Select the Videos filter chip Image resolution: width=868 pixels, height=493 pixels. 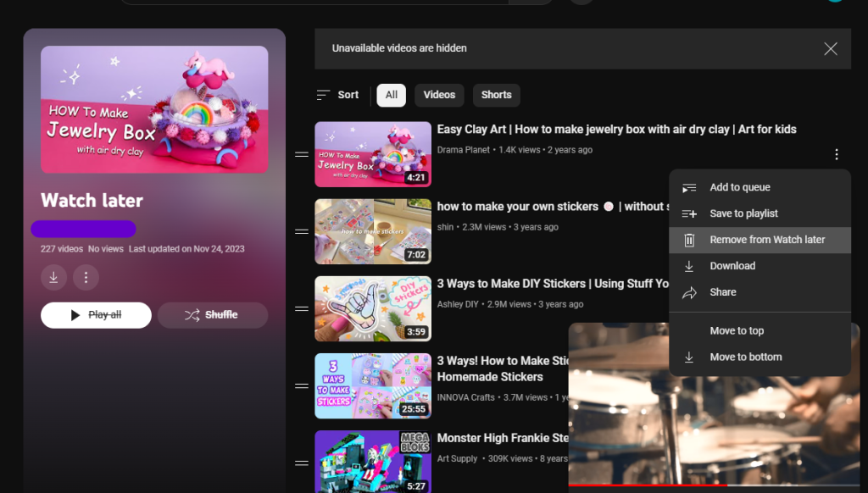(x=439, y=95)
